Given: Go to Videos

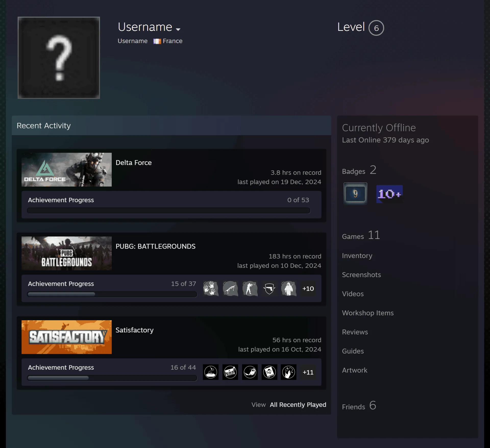Looking at the screenshot, I should [353, 294].
